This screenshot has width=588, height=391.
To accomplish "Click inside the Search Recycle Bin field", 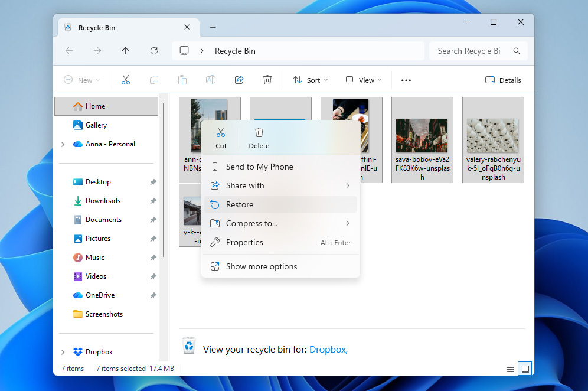I will click(468, 51).
